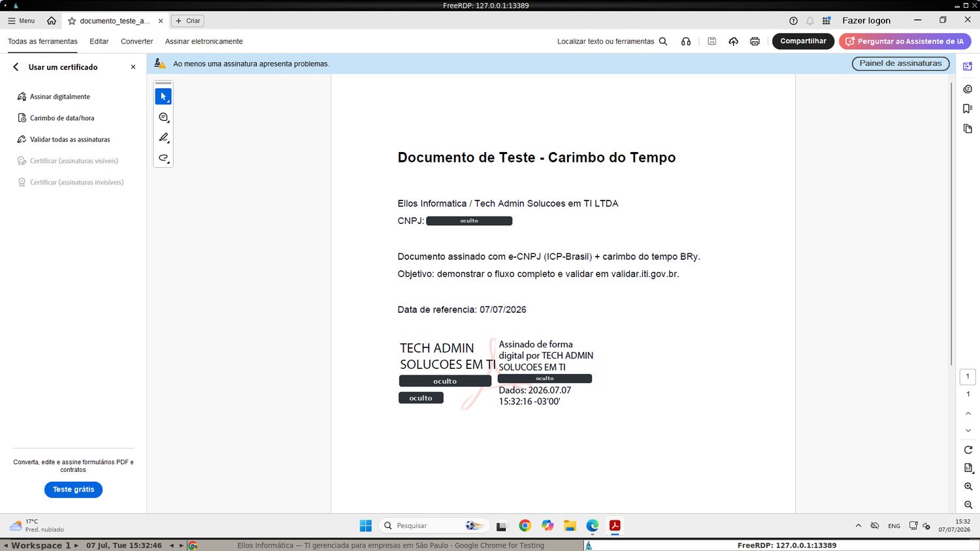Select the add comment tool
The image size is (980, 551).
tap(163, 118)
